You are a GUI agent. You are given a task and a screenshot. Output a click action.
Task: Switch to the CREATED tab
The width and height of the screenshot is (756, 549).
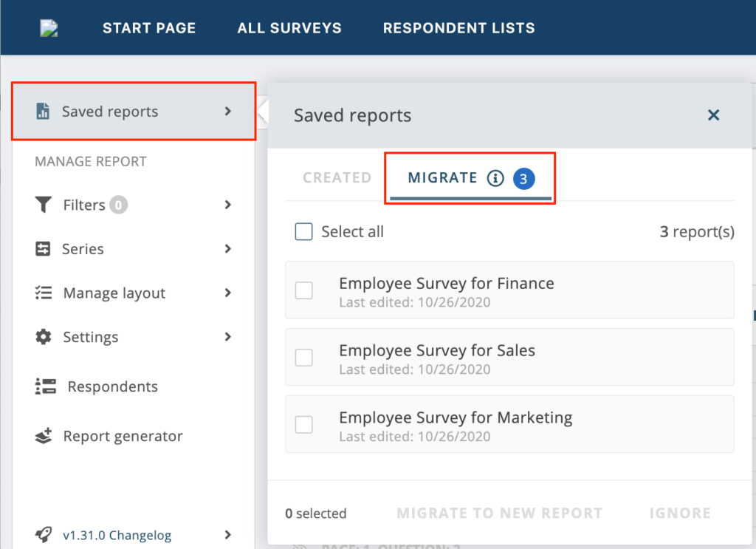(337, 177)
